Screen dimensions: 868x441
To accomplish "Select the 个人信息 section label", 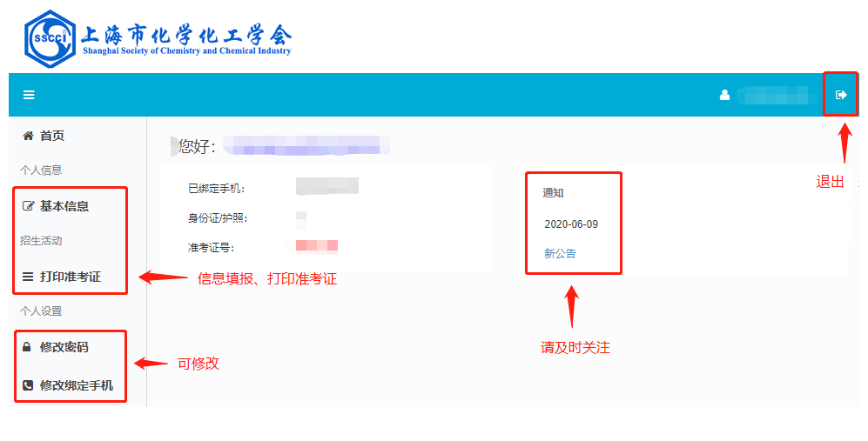I will [x=41, y=170].
